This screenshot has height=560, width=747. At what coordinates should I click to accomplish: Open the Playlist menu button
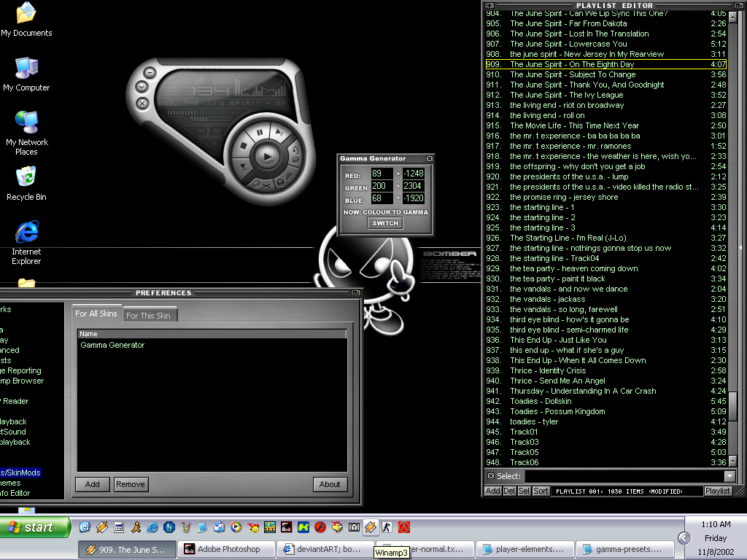click(718, 491)
